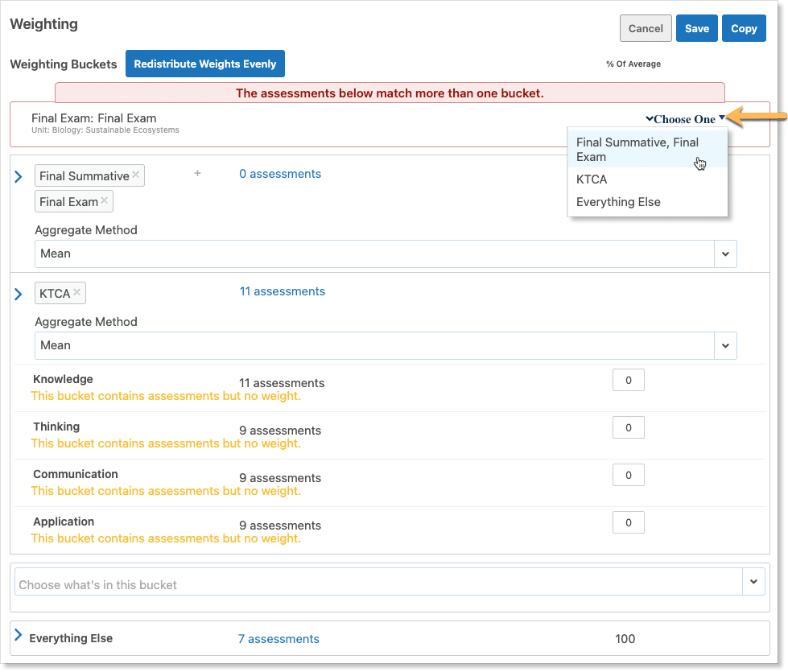Remove the Final Summative tag
The height and width of the screenshot is (672, 788).
pos(136,175)
